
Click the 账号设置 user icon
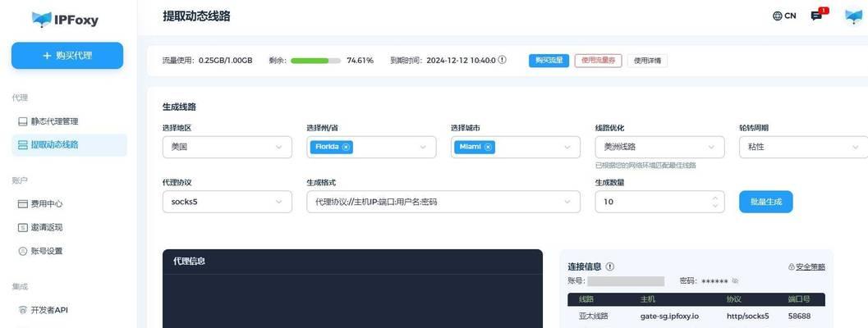coord(23,251)
